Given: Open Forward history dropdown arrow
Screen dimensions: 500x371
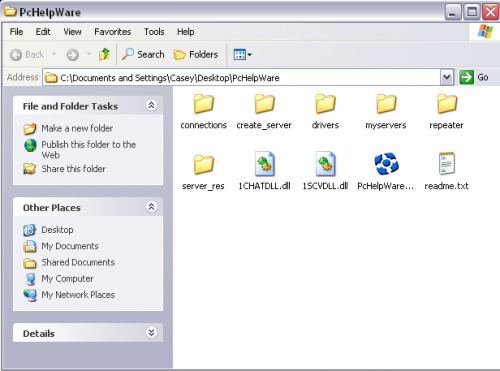Looking at the screenshot, I should [89, 54].
